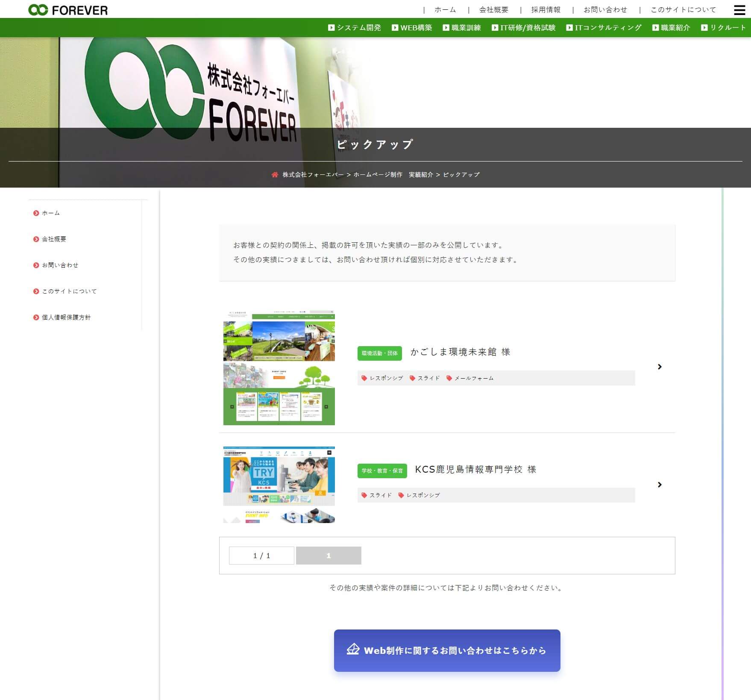Click the arrow icon beside ITコンサルティング

(x=569, y=28)
